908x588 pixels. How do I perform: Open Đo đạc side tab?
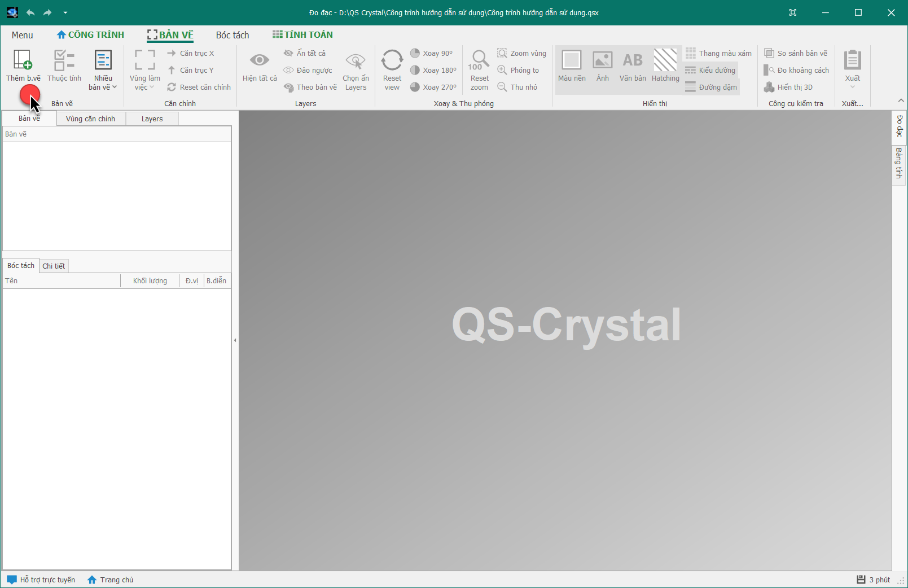coord(900,126)
